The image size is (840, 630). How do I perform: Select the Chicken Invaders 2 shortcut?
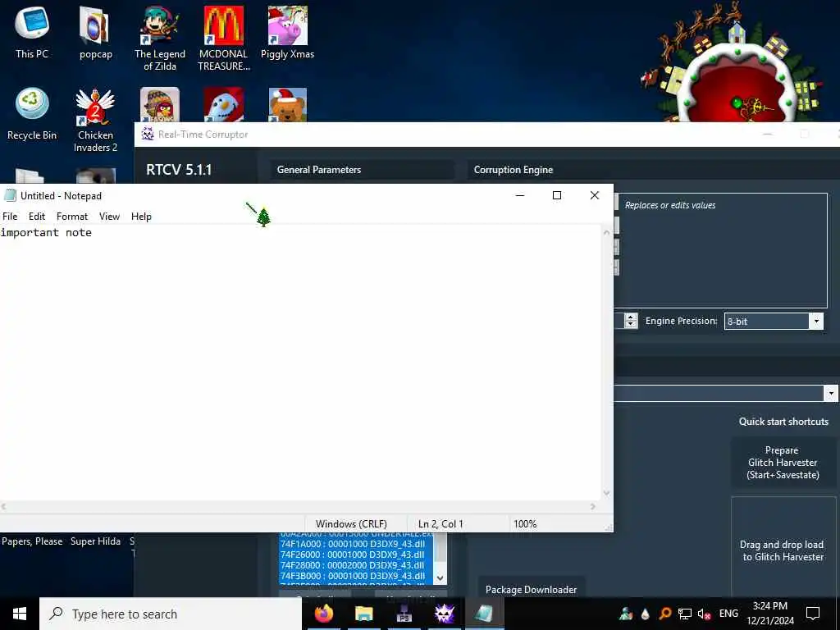[95, 119]
